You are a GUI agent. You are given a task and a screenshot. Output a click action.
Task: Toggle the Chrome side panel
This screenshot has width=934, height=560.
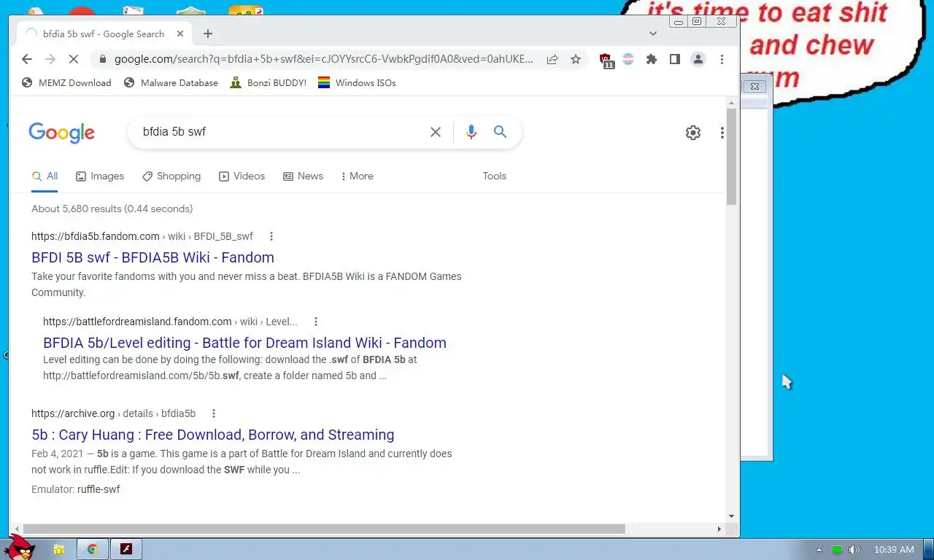(x=675, y=60)
